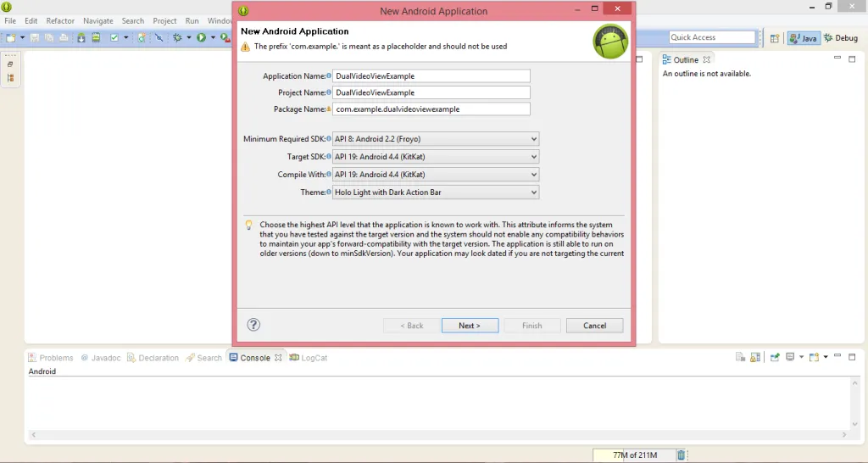The height and width of the screenshot is (463, 868).
Task: Expand the Debug button dropdown arrow
Action: [189, 37]
